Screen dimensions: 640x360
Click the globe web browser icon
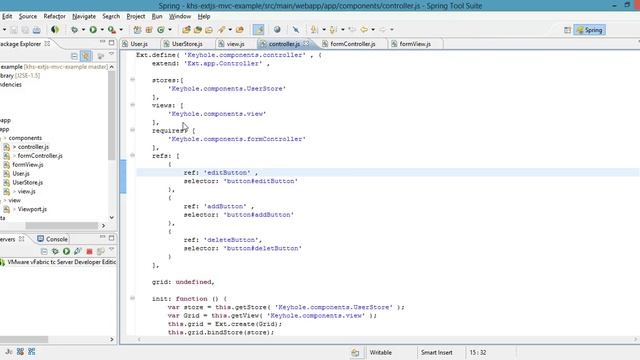pos(277,29)
